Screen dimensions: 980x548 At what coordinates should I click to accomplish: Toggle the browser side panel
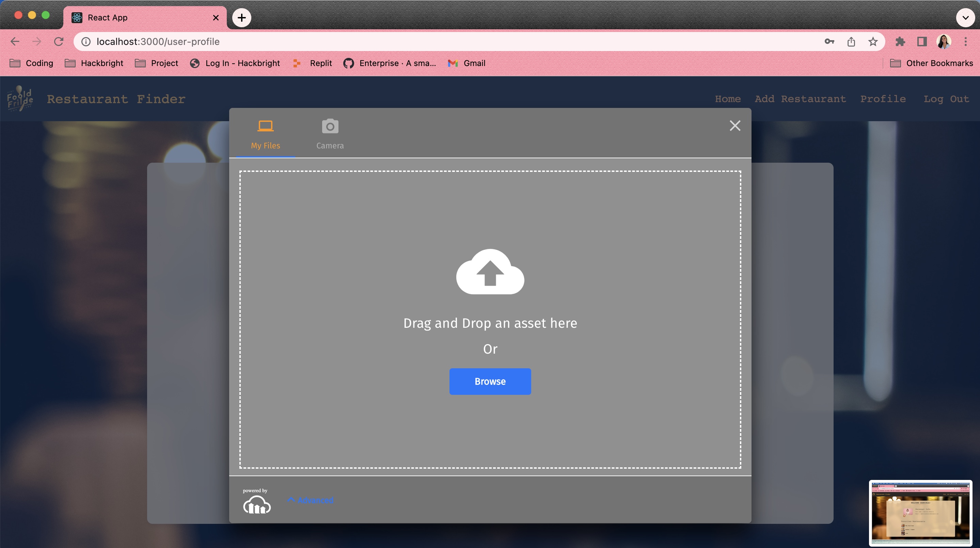point(921,42)
